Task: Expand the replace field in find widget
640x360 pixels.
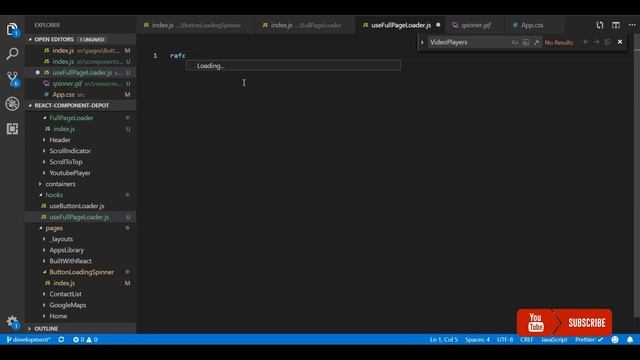Action: pos(422,42)
